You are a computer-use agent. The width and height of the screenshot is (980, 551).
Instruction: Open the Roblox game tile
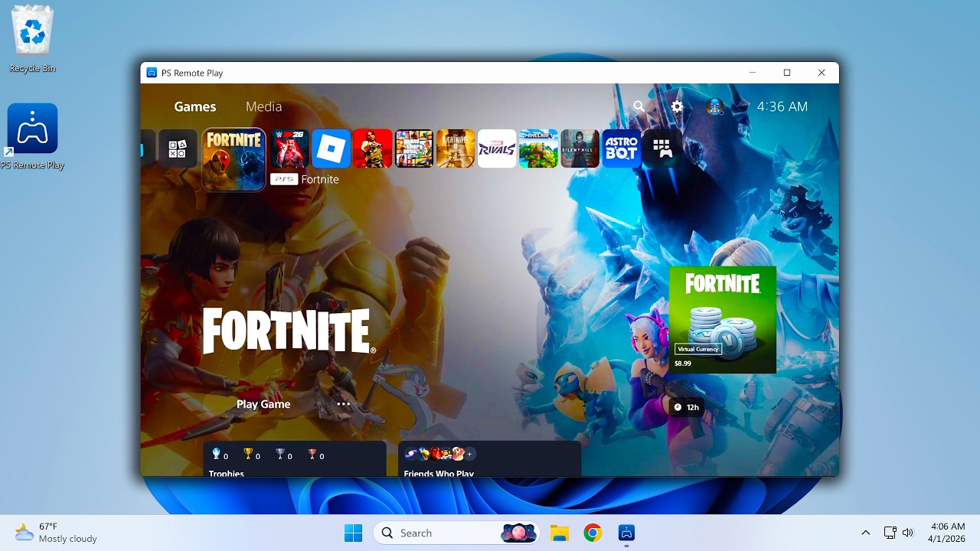click(332, 148)
